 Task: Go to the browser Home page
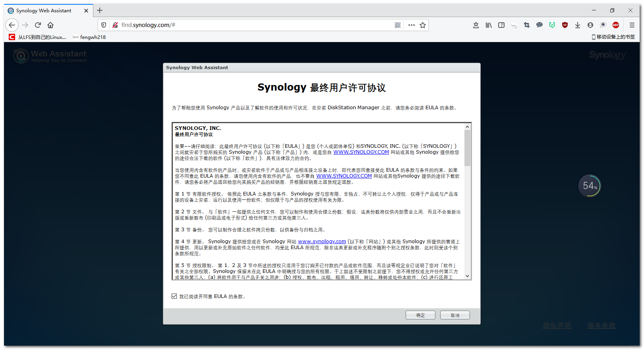[x=50, y=25]
